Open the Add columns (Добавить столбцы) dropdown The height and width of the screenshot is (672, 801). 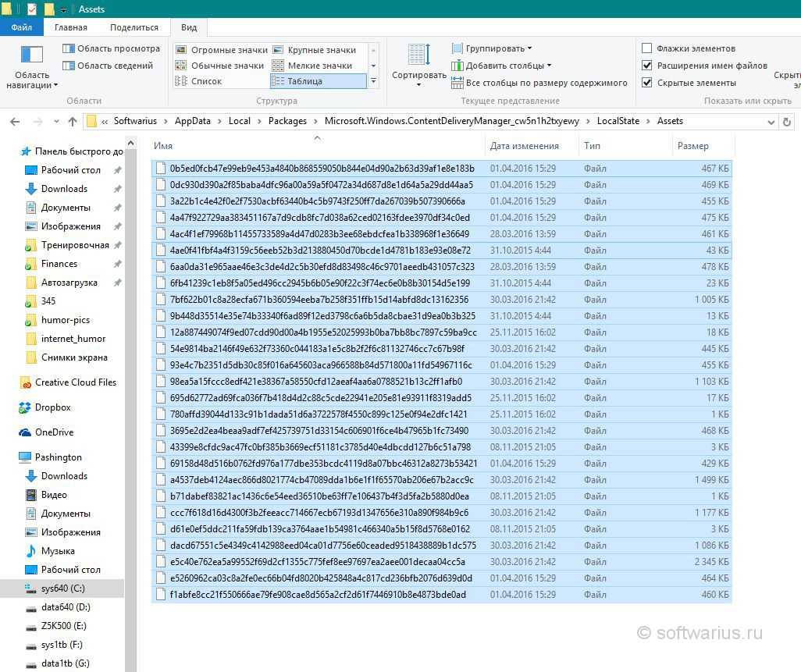[x=507, y=66]
